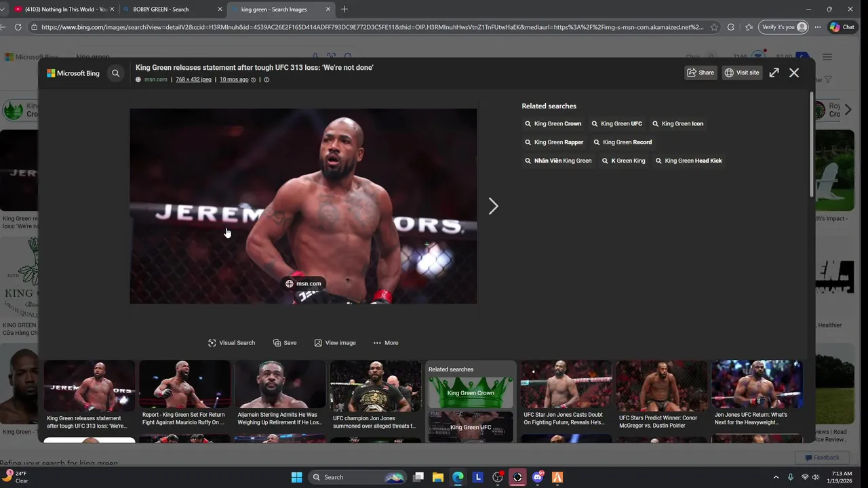Image resolution: width=868 pixels, height=488 pixels.
Task: Search related 'King Green Crown'
Action: 553,123
